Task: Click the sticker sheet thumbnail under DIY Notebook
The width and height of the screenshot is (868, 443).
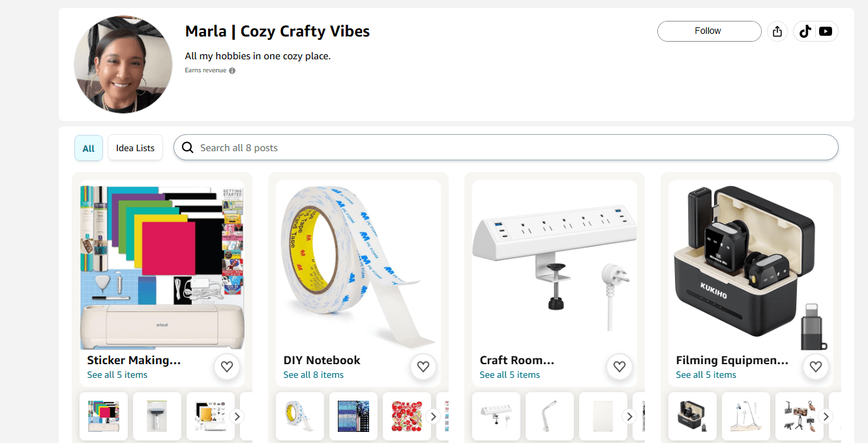Action: pos(406,416)
